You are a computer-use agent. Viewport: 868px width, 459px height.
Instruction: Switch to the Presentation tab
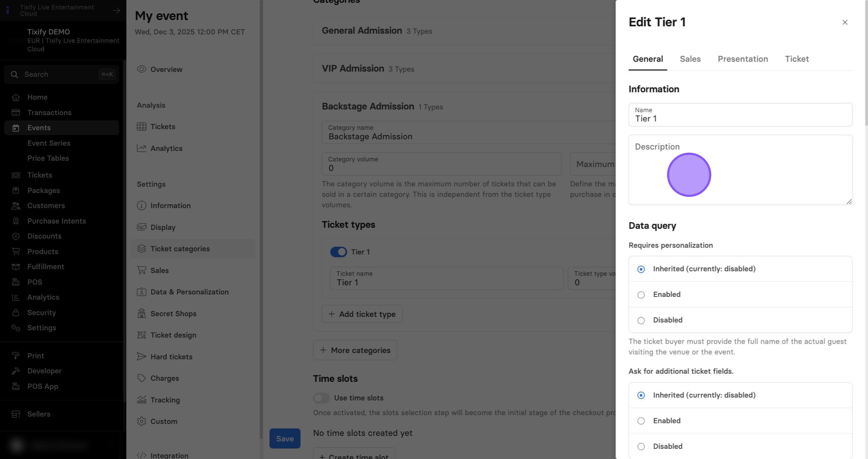pyautogui.click(x=743, y=59)
